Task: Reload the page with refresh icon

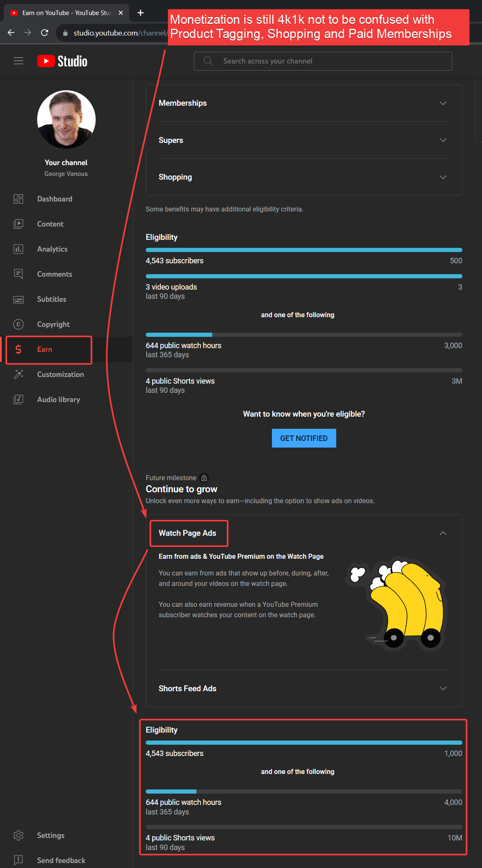Action: 45,33
